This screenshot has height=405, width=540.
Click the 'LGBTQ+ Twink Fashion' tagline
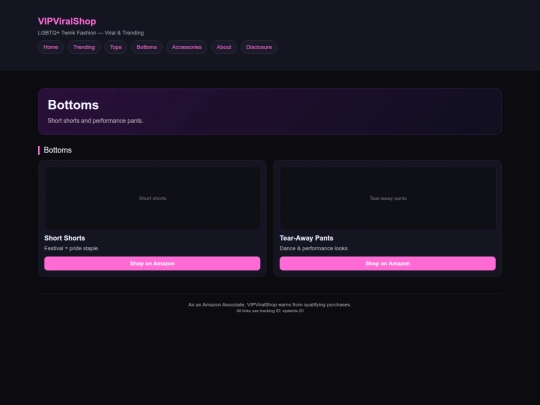[x=91, y=33]
